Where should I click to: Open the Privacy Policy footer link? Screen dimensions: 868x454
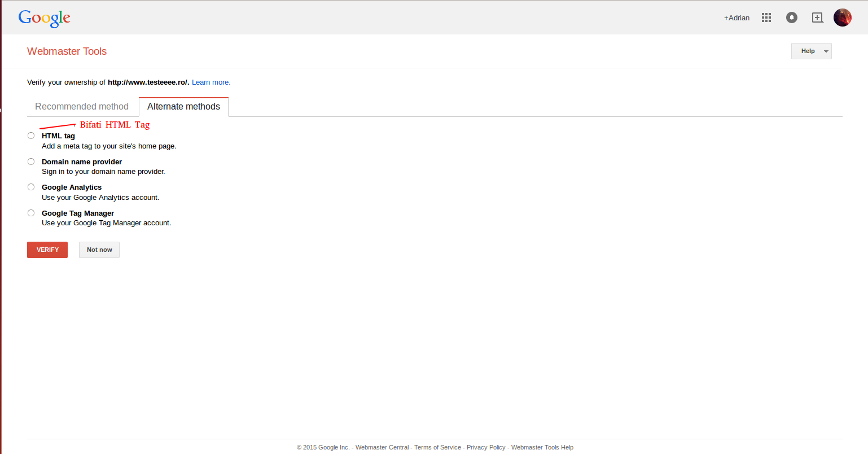[x=486, y=447]
